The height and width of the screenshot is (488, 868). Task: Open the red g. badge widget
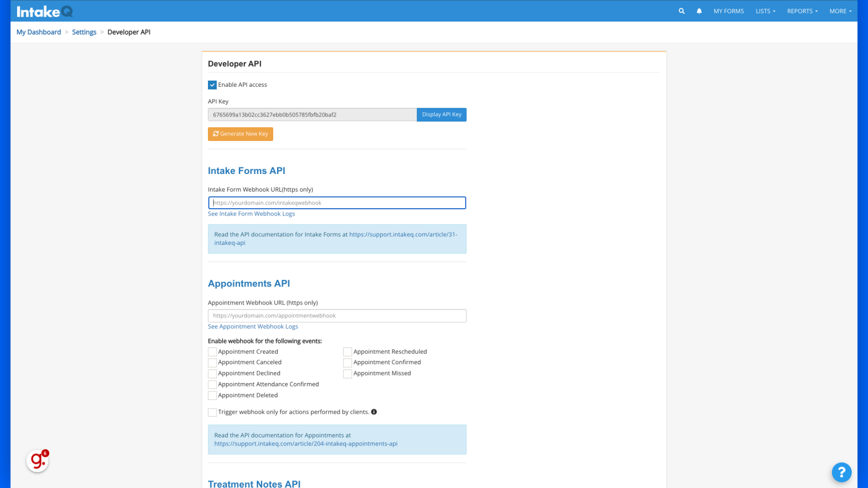pyautogui.click(x=38, y=460)
